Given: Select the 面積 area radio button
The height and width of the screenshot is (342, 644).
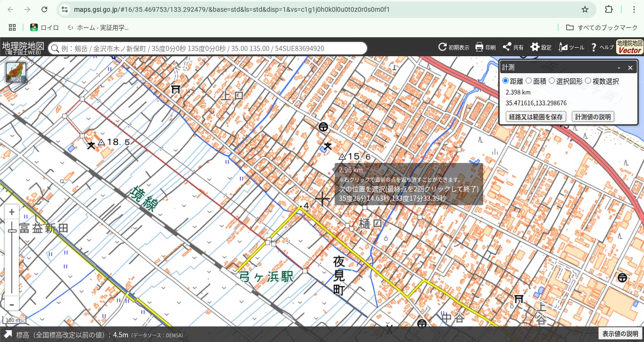Looking at the screenshot, I should click(529, 81).
